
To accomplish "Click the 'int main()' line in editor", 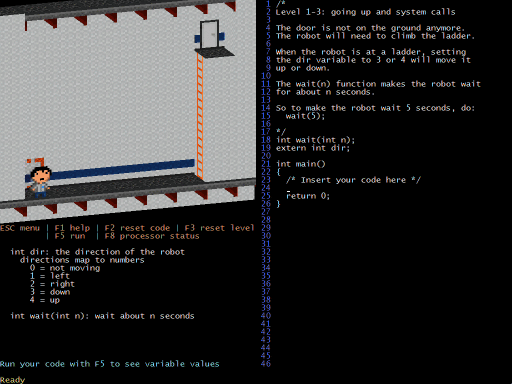I will click(300, 164).
